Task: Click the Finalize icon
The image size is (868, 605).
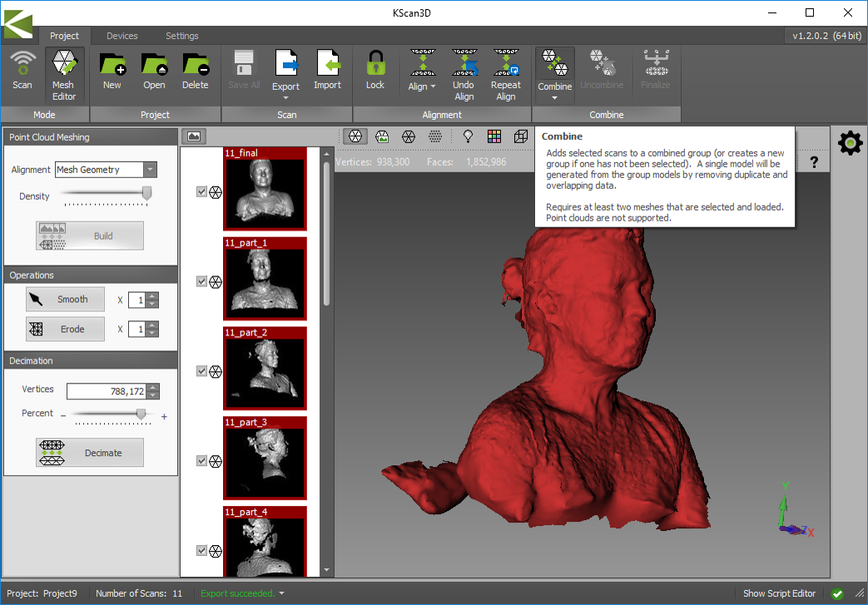Action: [x=656, y=71]
